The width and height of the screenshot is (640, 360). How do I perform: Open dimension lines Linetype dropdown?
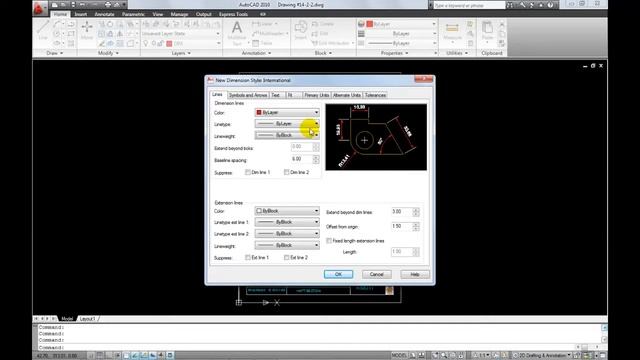(x=287, y=124)
